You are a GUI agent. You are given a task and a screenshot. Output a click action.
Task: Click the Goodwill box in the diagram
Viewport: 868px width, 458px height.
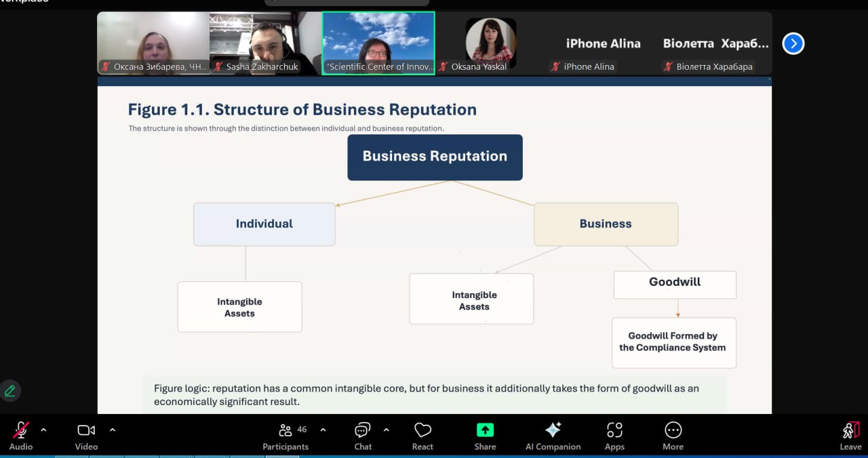click(x=675, y=285)
